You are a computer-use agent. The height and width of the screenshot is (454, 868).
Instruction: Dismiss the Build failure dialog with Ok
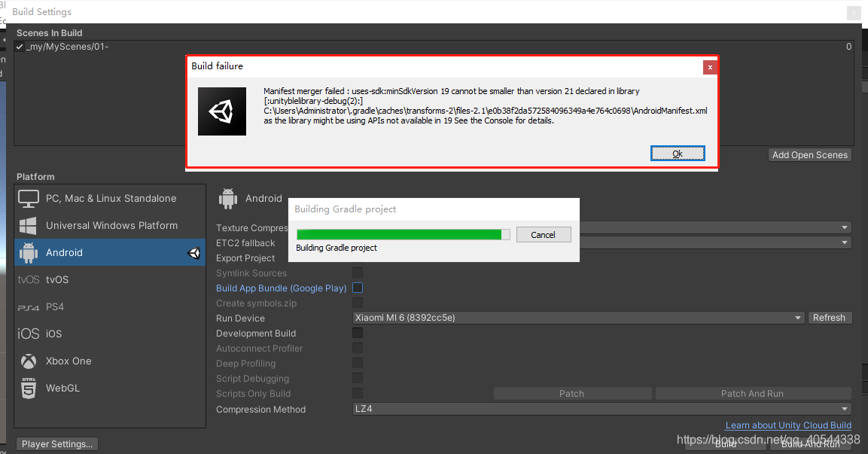pyautogui.click(x=677, y=152)
